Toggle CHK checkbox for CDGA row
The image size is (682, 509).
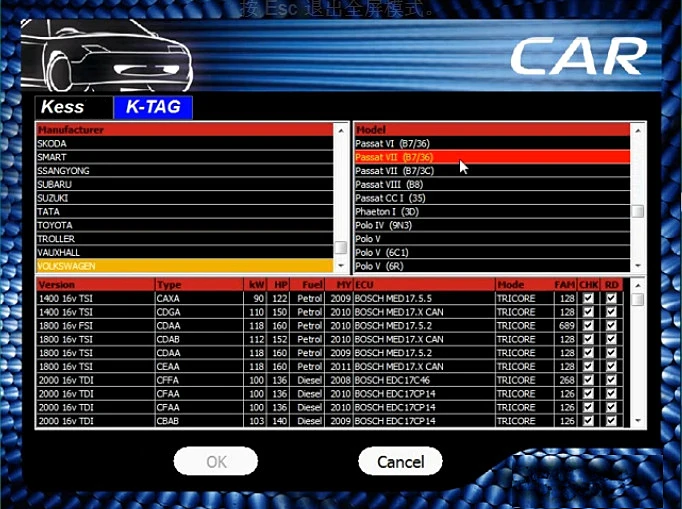point(588,312)
